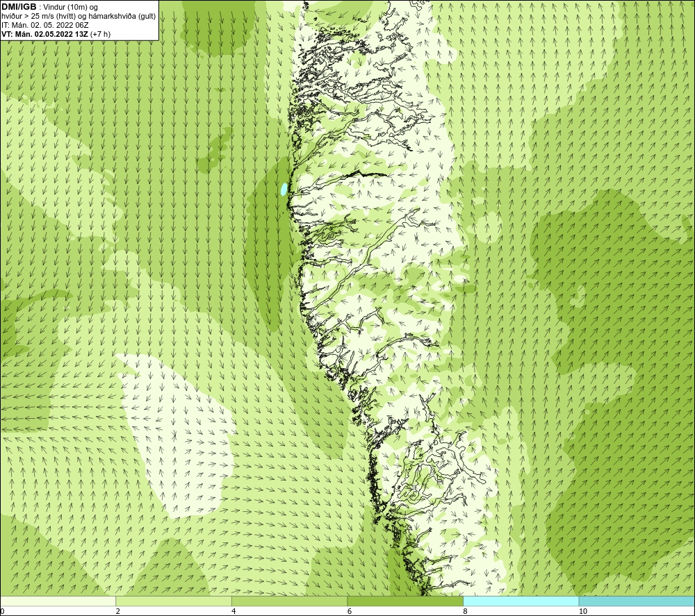Viewport: 695px width, 616px height.
Task: Click the '0' tick label of the scale
Action: tap(3, 611)
